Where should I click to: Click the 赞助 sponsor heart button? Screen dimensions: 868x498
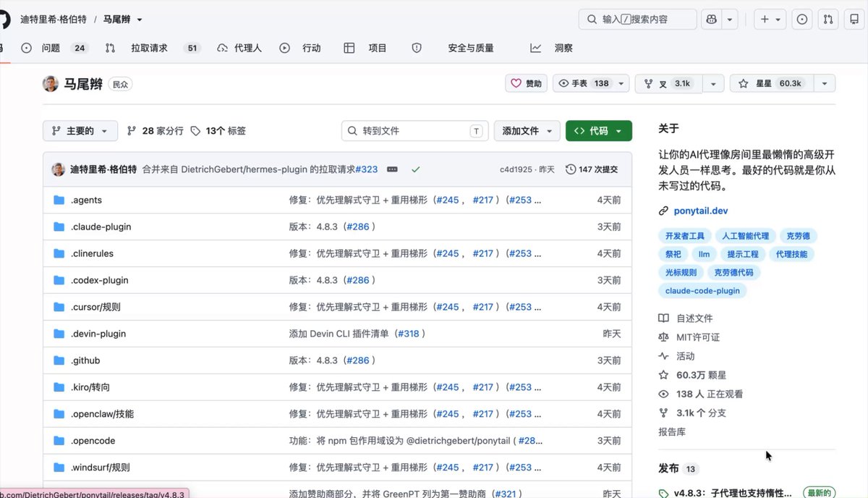click(x=526, y=83)
